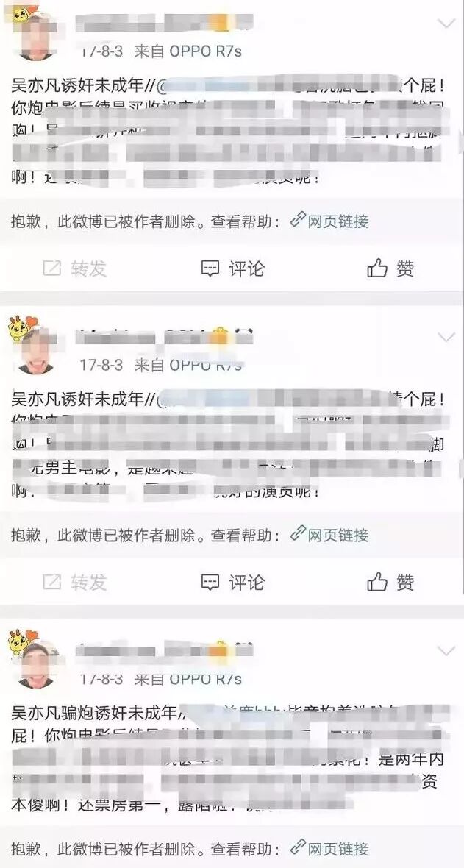Image resolution: width=464 pixels, height=868 pixels.
Task: Click the 评论 label on second post
Action: (247, 583)
